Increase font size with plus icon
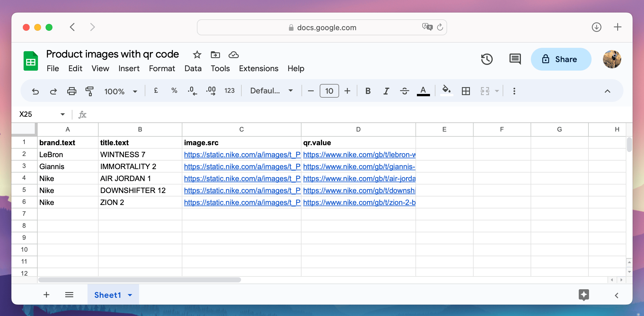This screenshot has width=644, height=316. [347, 91]
